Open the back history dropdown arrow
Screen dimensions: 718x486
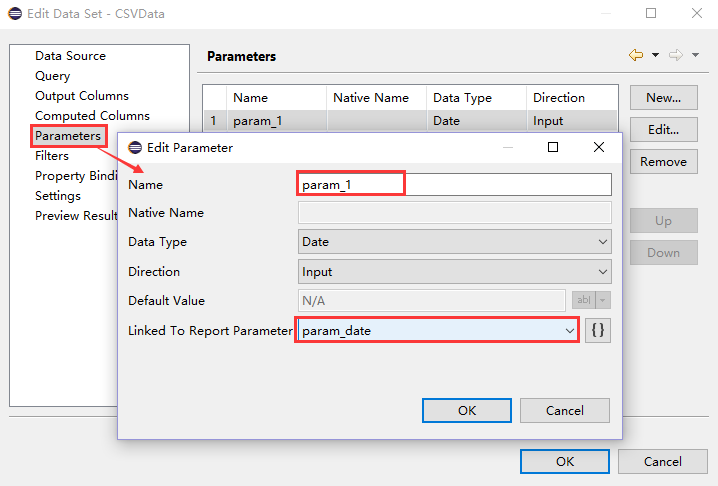(x=655, y=56)
